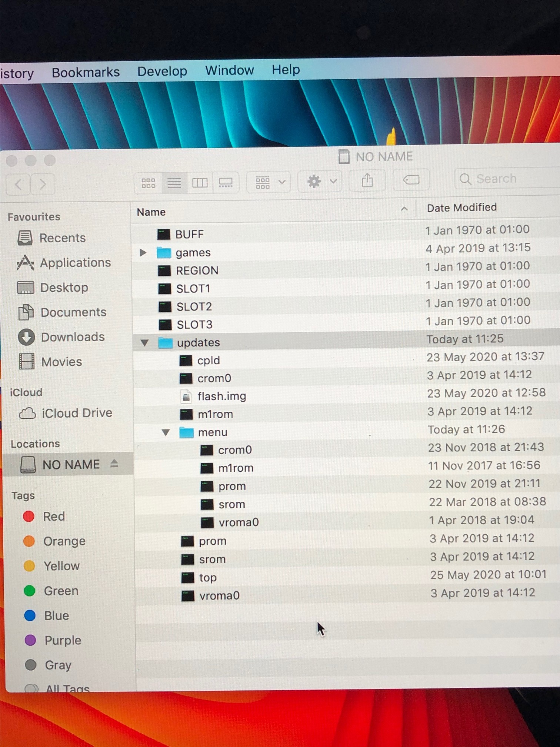Open Desktop in the sidebar
This screenshot has height=747, width=560.
coord(53,288)
